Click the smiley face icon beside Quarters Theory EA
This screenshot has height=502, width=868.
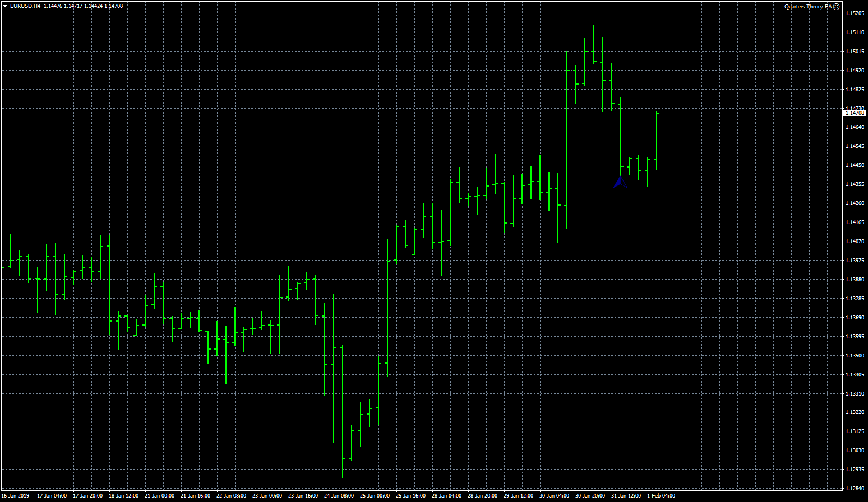837,7
